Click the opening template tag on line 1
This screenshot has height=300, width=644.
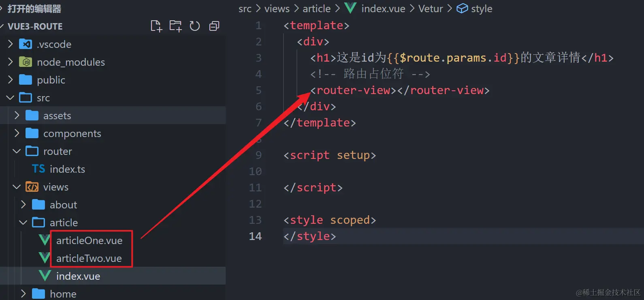316,25
